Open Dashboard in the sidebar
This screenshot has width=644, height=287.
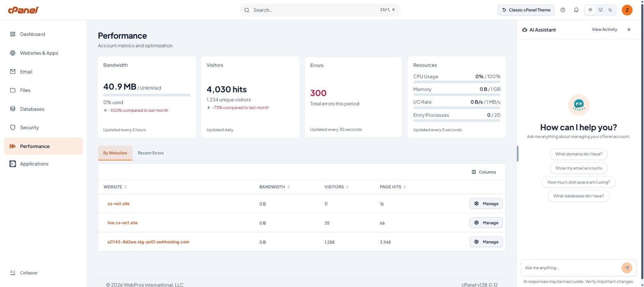pos(43,34)
